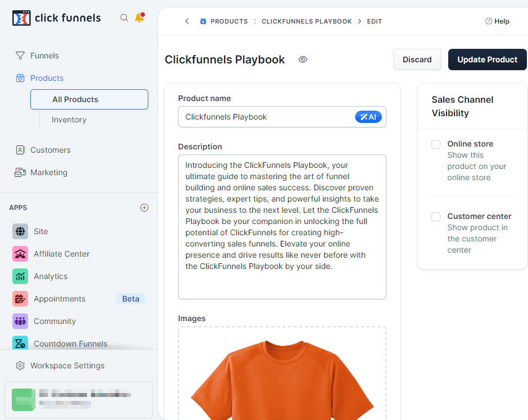Click the Marketing envelope icon

pos(20,172)
